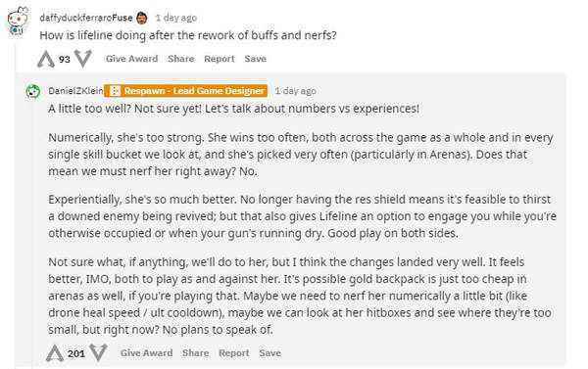Viewport: 588px width, 369px height.
Task: Share the top comment
Action: pos(181,59)
